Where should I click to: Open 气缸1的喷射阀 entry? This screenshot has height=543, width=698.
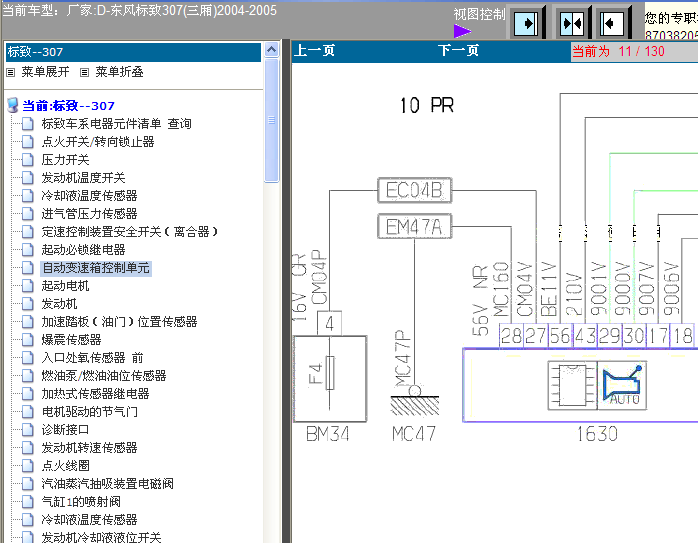point(81,502)
